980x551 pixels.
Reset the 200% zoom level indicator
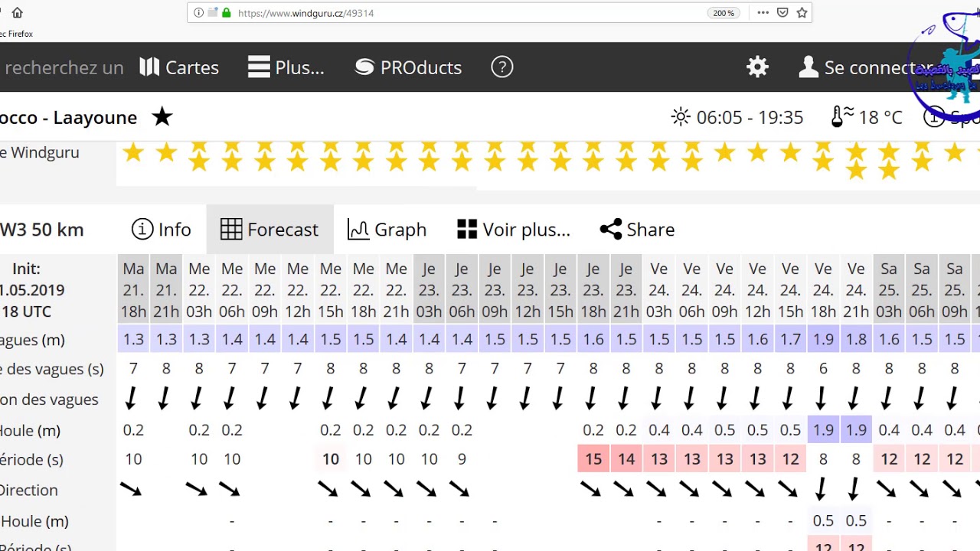coord(724,13)
